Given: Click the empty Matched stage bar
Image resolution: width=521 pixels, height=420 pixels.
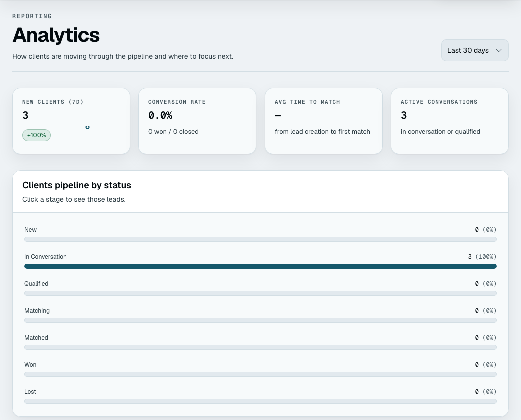Looking at the screenshot, I should tap(260, 347).
